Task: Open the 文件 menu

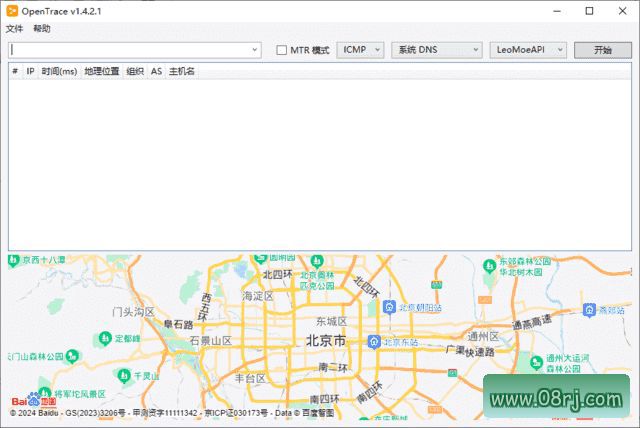Action: coord(14,29)
